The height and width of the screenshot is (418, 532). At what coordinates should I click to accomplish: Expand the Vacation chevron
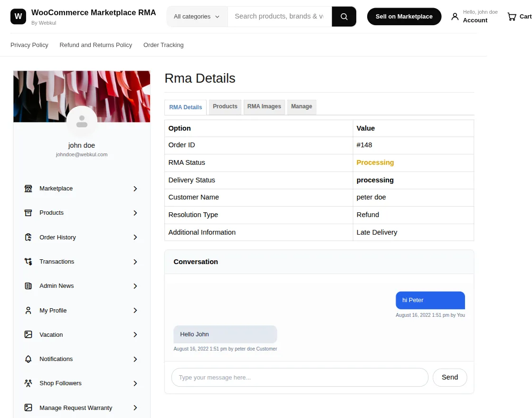pyautogui.click(x=135, y=334)
